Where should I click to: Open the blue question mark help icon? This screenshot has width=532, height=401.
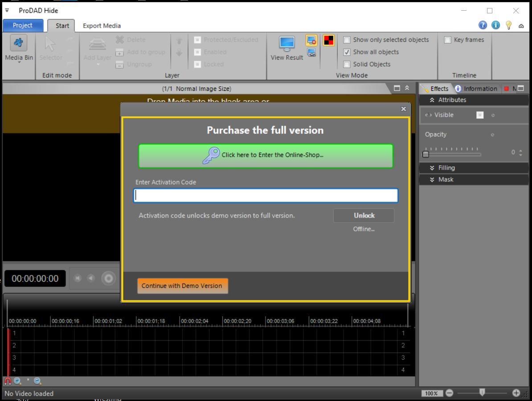483,25
